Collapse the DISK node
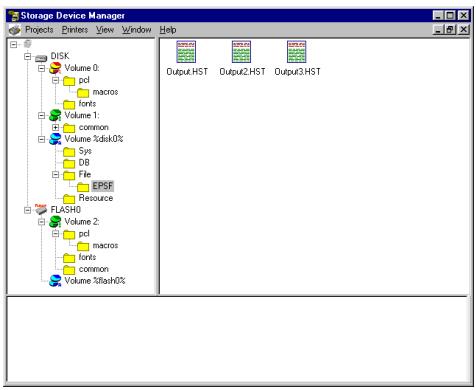Image resolution: width=476 pixels, height=390 pixels. (27, 56)
